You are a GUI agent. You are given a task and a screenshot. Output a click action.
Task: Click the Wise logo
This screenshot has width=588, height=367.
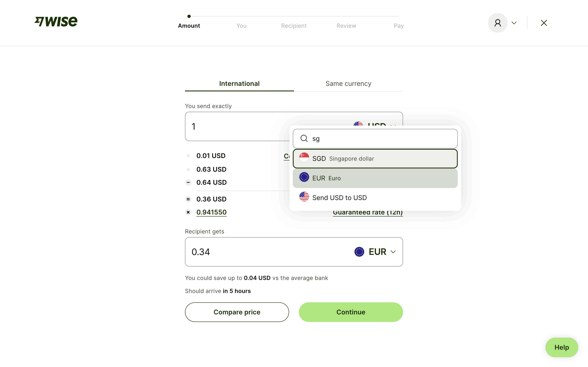(56, 22)
